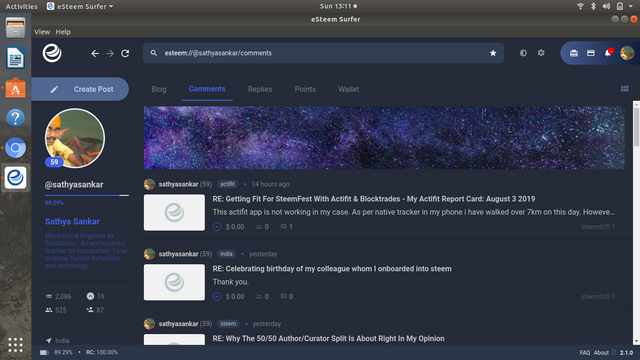This screenshot has width=640, height=360.
Task: Click the search magnifier icon
Action: 153,53
